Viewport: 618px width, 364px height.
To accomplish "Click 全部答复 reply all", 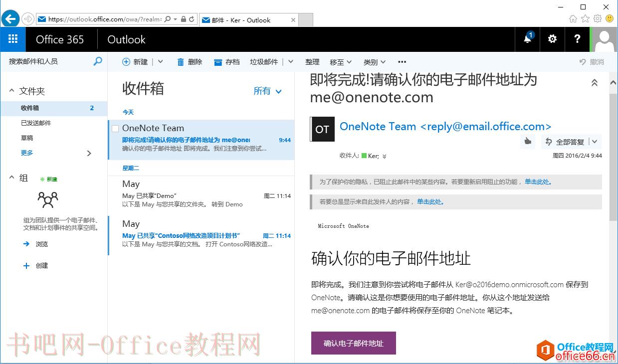I will 565,142.
